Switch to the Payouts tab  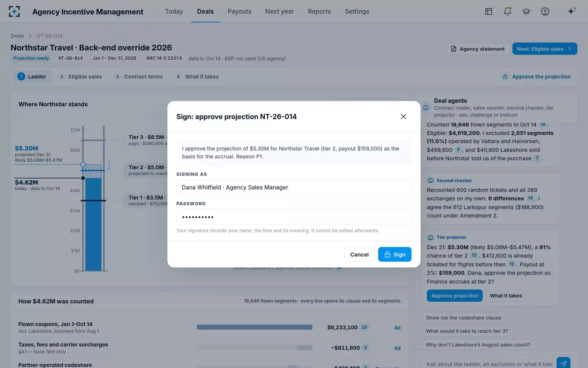(x=239, y=11)
